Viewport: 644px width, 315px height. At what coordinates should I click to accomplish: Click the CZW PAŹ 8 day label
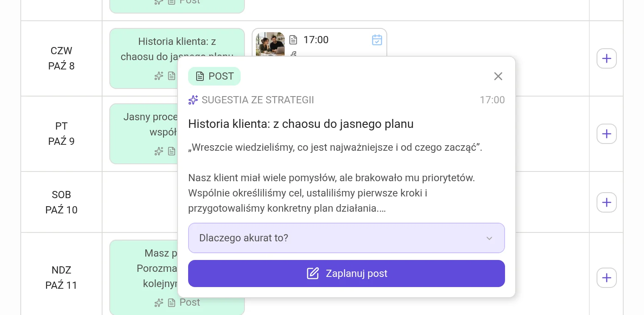tap(61, 58)
